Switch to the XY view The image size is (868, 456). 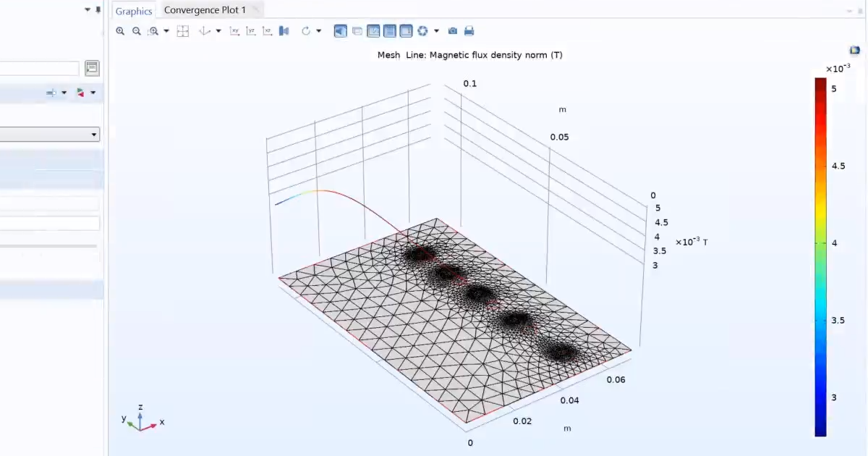click(234, 30)
